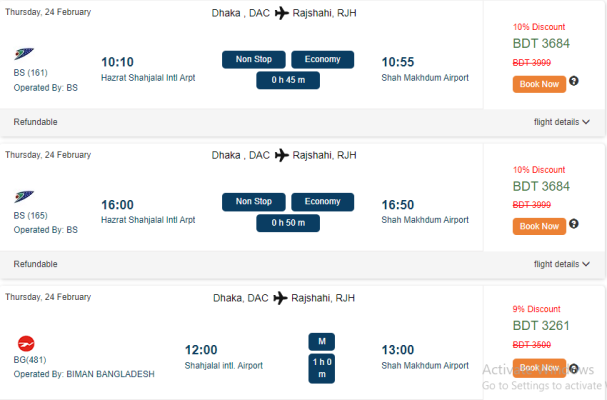Book the BS (161) flight at 10:10
Image resolution: width=607 pixels, height=400 pixels.
click(539, 84)
